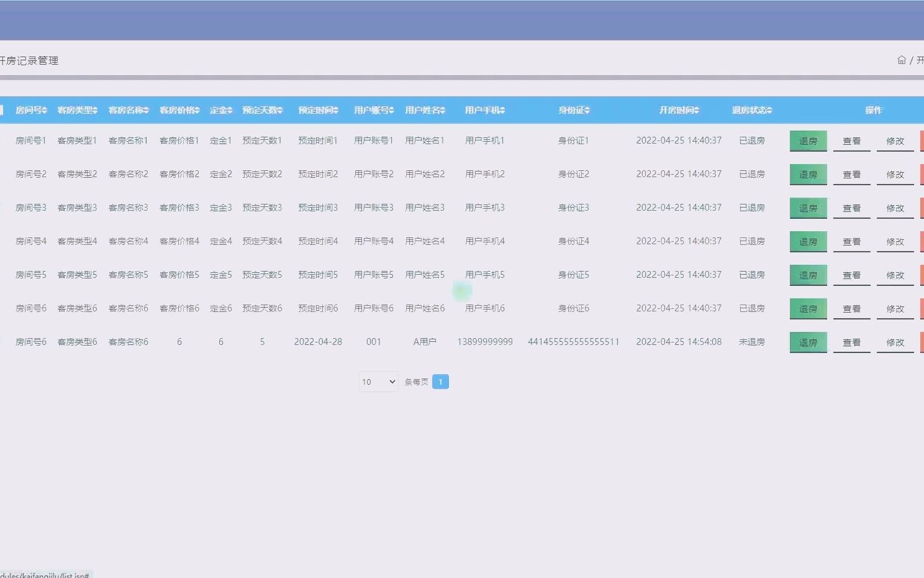Select the 001 account cell

[374, 342]
